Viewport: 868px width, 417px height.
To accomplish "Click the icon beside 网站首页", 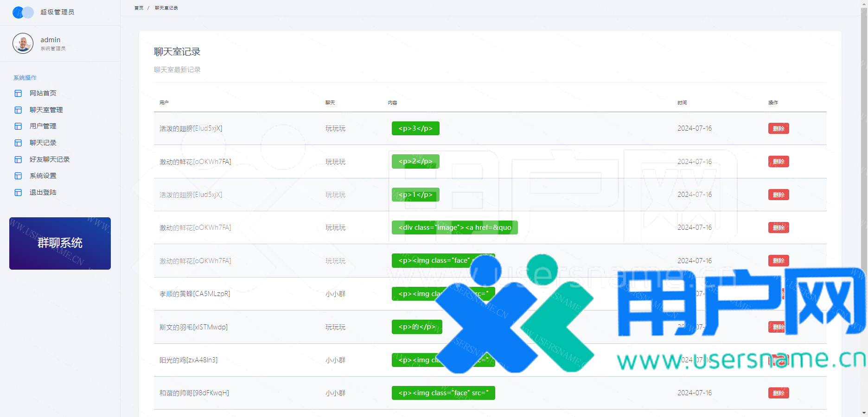I will (18, 93).
